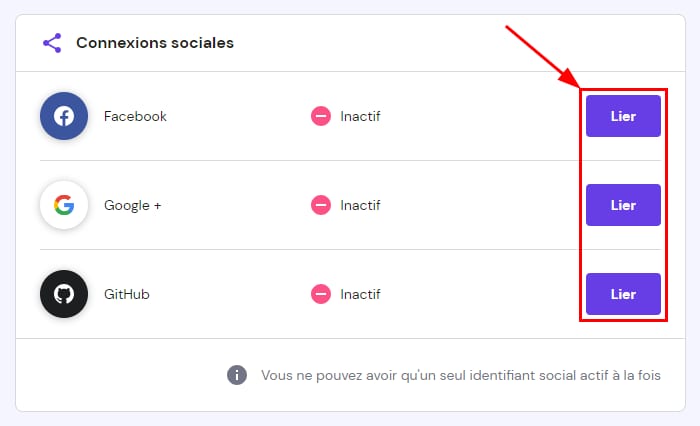Image resolution: width=700 pixels, height=426 pixels.
Task: Click the Facebook logo icon
Action: pos(64,116)
